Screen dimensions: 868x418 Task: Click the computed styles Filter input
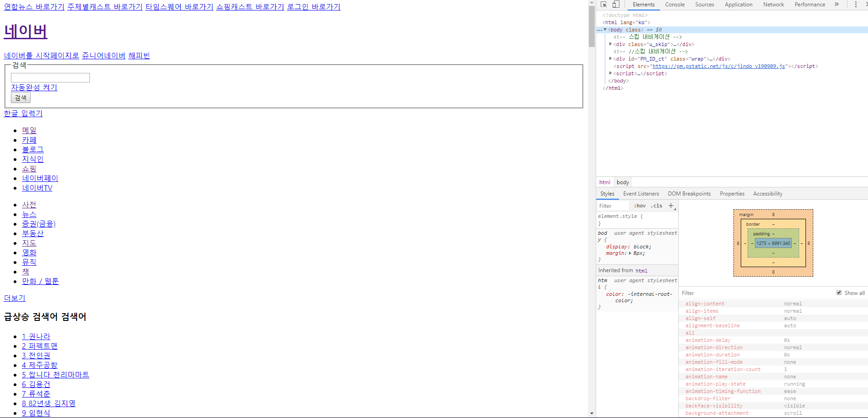tap(757, 293)
